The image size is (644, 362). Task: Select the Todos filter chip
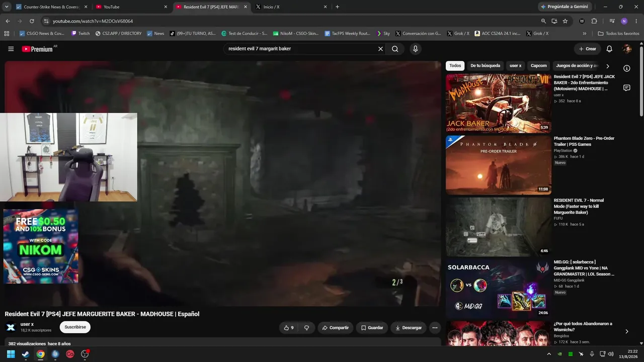pos(455,66)
